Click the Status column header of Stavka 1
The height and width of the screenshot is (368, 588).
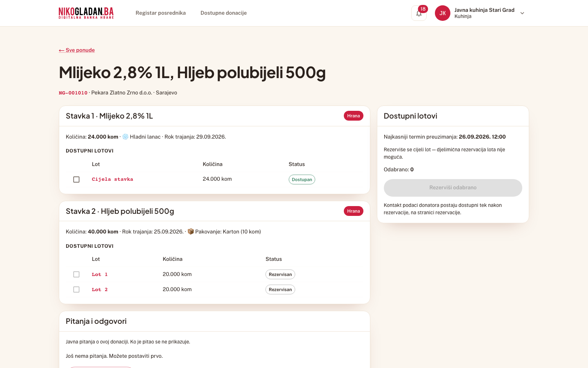tap(297, 164)
